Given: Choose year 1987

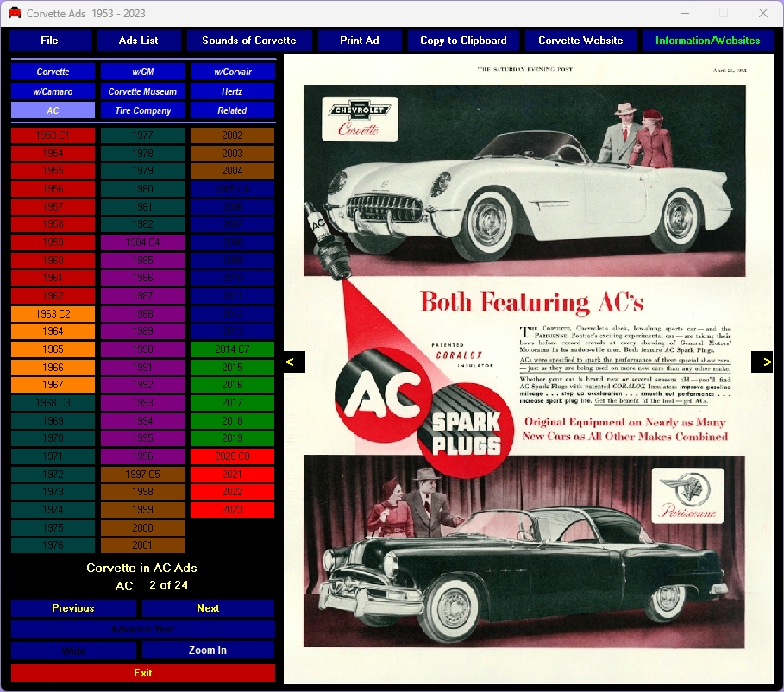Looking at the screenshot, I should 142,296.
